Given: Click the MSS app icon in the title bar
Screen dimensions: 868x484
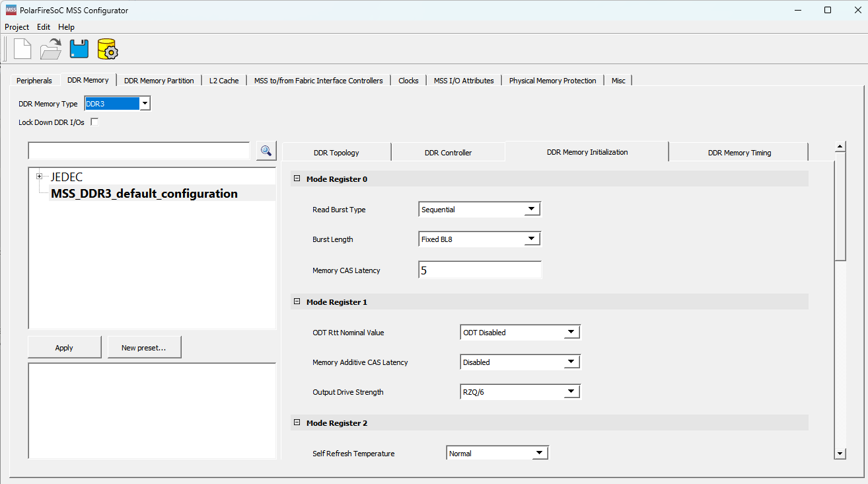Looking at the screenshot, I should tap(11, 10).
